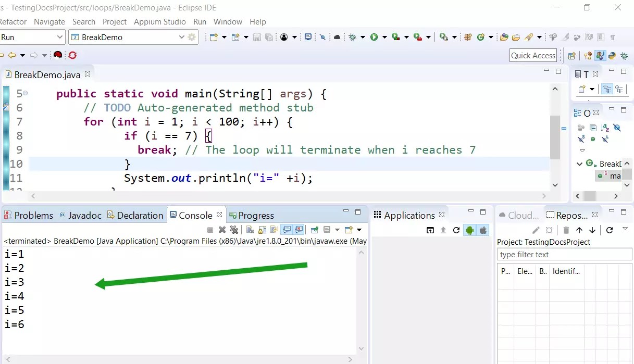The width and height of the screenshot is (634, 364).
Task: Toggle Scroll Lock in Console toolbar
Action: [262, 230]
